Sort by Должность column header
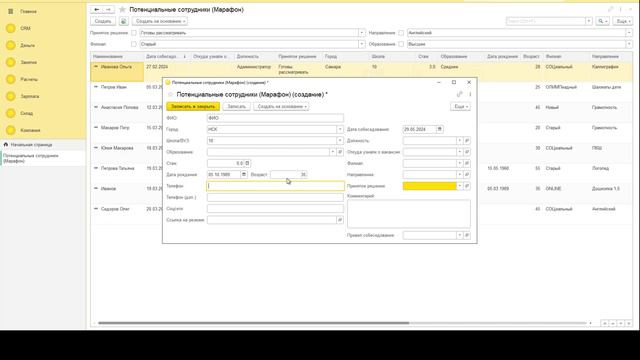This screenshot has width=640, height=360. [x=255, y=56]
